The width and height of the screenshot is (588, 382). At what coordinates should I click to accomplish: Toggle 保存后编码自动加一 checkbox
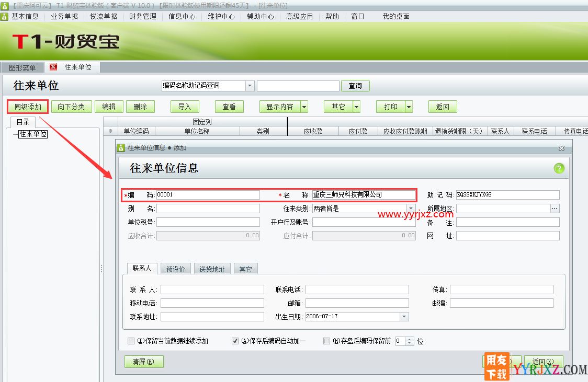235,341
